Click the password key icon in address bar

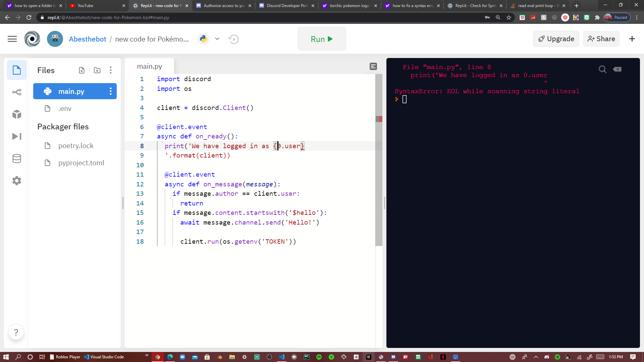tap(487, 17)
